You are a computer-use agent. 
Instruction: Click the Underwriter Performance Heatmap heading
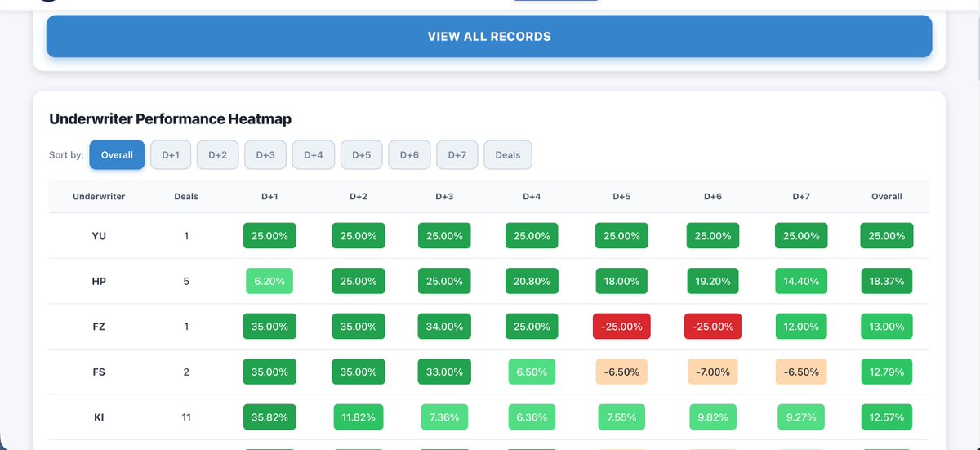click(x=171, y=118)
